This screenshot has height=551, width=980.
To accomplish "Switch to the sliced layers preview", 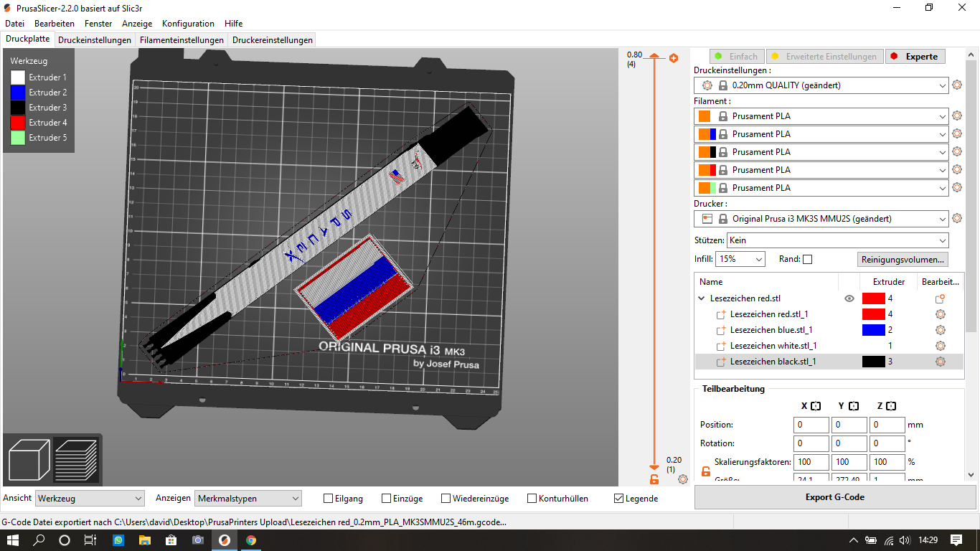I will click(x=76, y=460).
